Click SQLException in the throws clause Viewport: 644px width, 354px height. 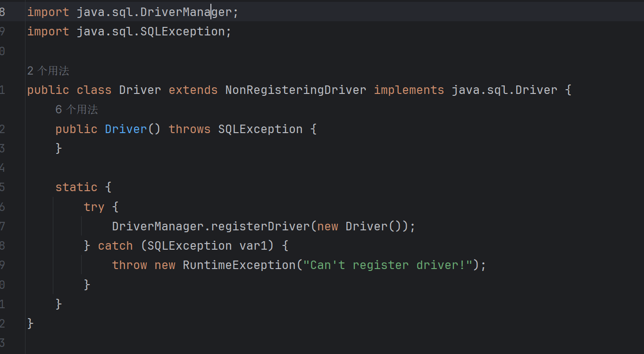260,129
